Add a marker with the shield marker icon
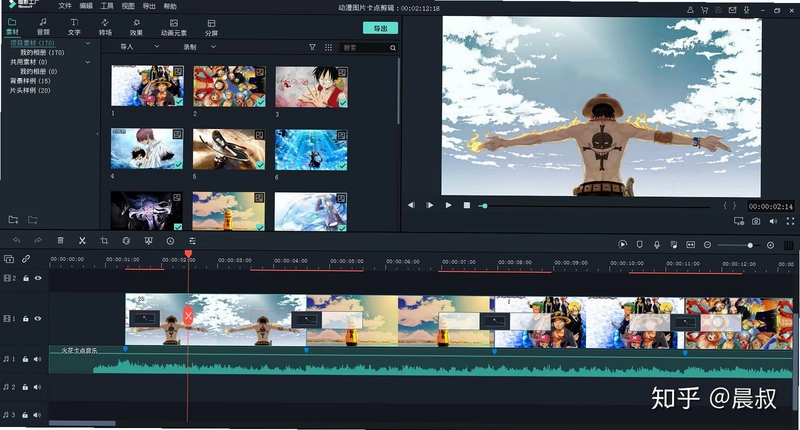800x430 pixels. coord(639,244)
